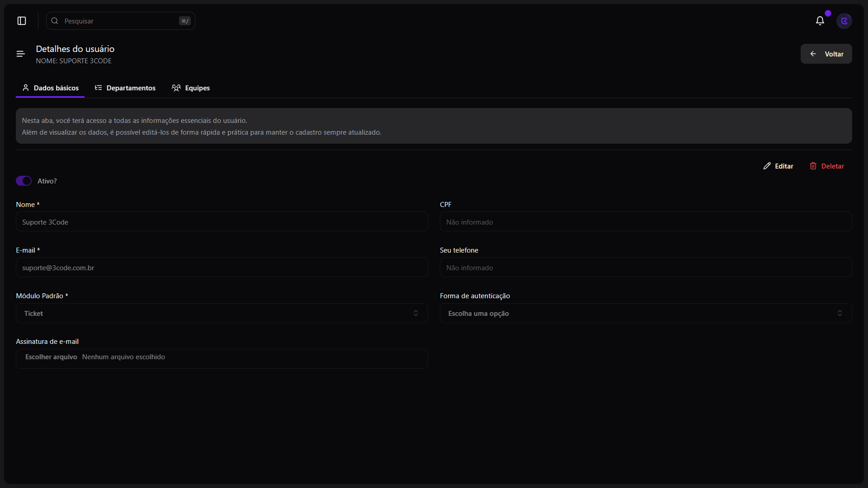Click the CPF input field
868x488 pixels.
646,222
